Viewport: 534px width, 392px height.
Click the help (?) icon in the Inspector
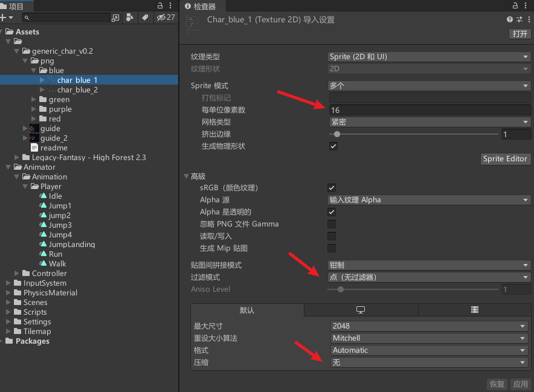tap(509, 19)
